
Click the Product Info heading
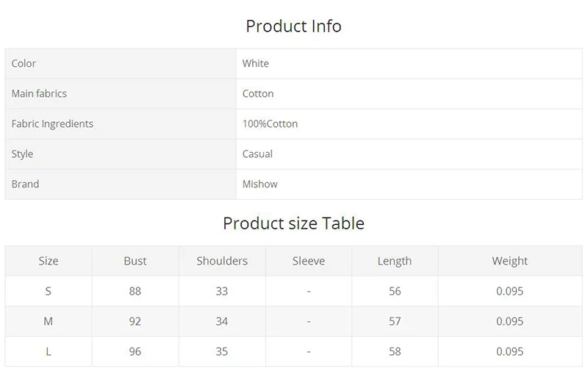coord(293,26)
